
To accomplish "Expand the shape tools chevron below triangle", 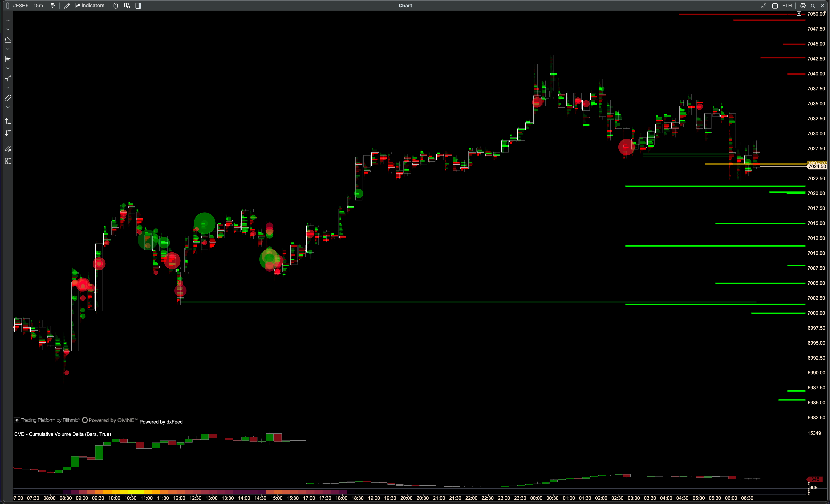I will coord(8,49).
